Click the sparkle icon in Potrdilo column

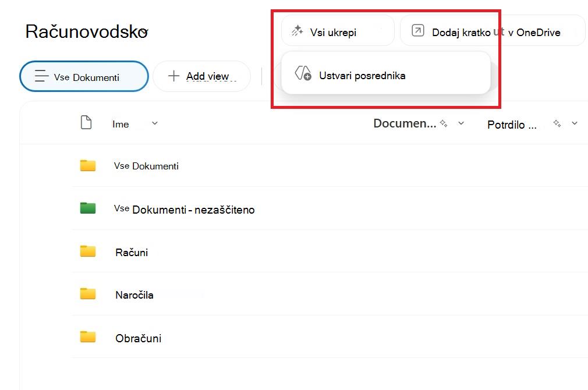[557, 123]
